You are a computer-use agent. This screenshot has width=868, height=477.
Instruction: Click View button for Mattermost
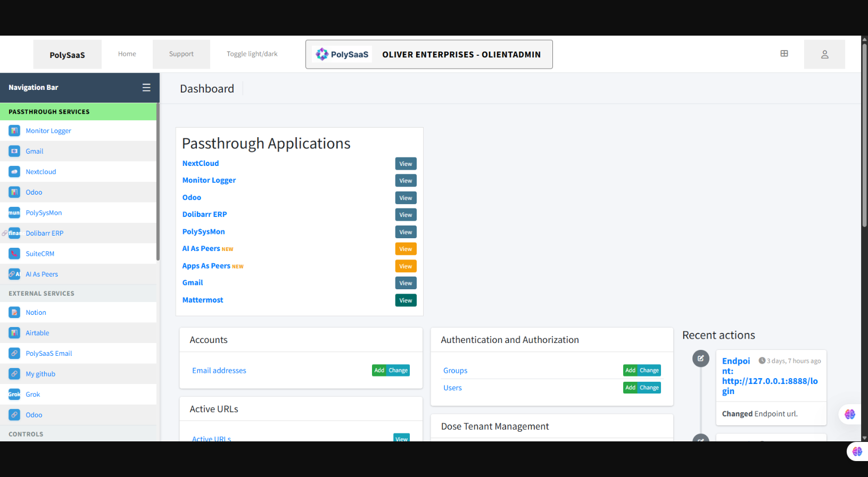coord(406,300)
